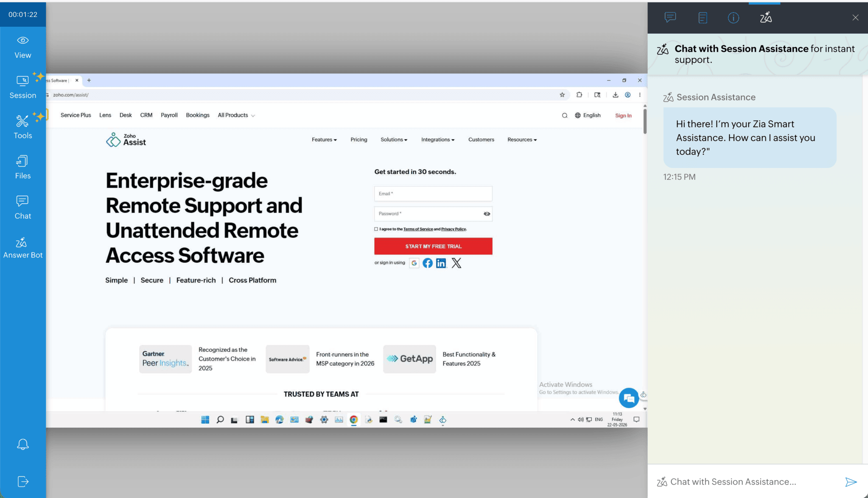Click the website search magnifier icon
This screenshot has width=868, height=498.
click(565, 115)
